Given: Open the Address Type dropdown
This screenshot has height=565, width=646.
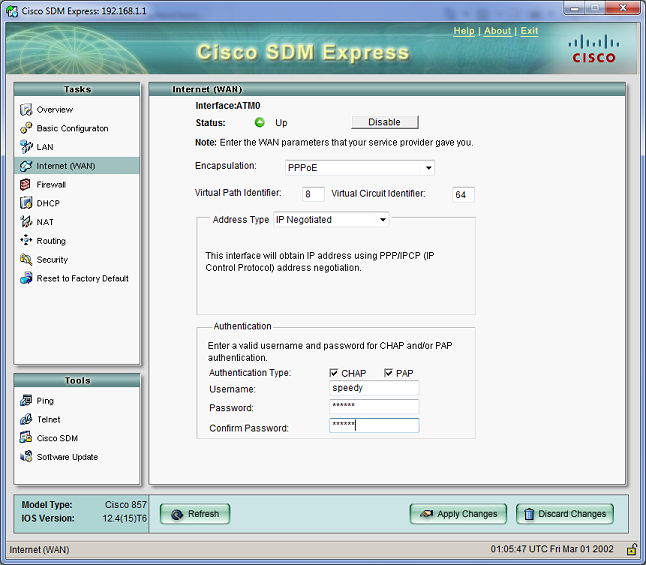Looking at the screenshot, I should tap(331, 220).
